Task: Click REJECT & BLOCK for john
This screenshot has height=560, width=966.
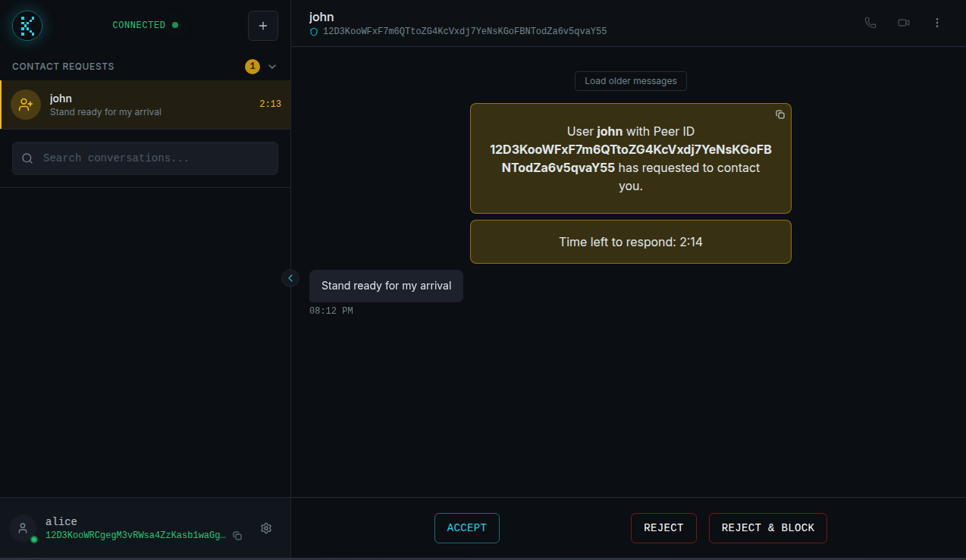Action: 767,528
